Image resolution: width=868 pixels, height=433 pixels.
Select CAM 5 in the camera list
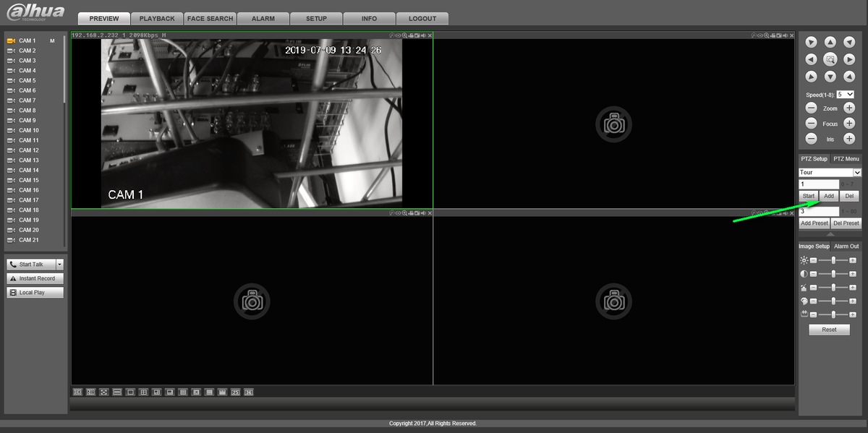click(27, 80)
